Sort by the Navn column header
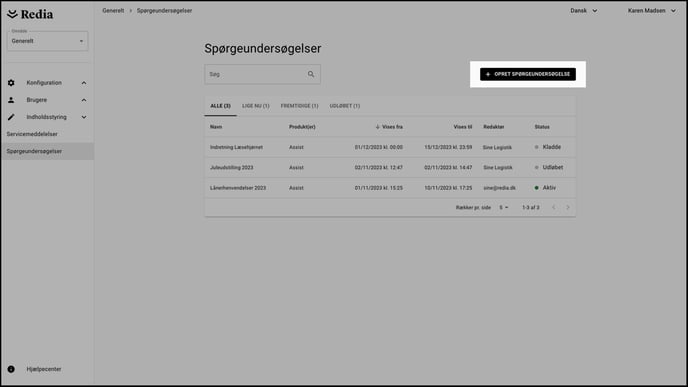 coord(216,127)
